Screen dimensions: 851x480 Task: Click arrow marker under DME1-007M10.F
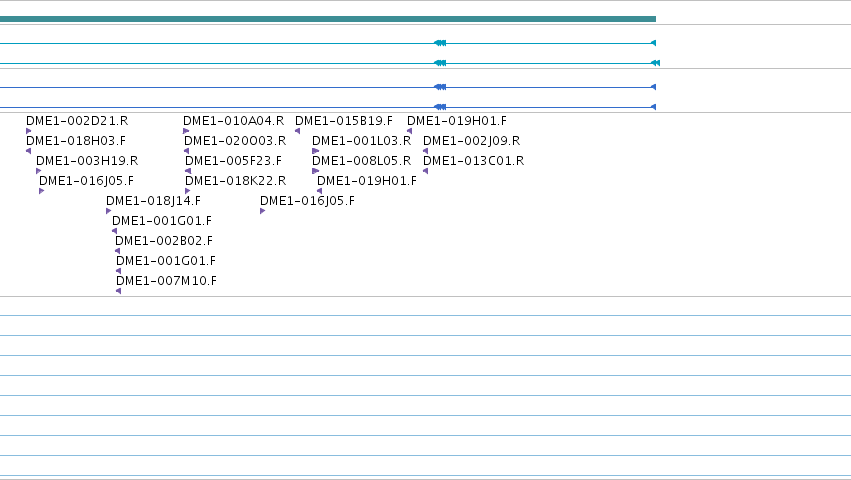(118, 291)
